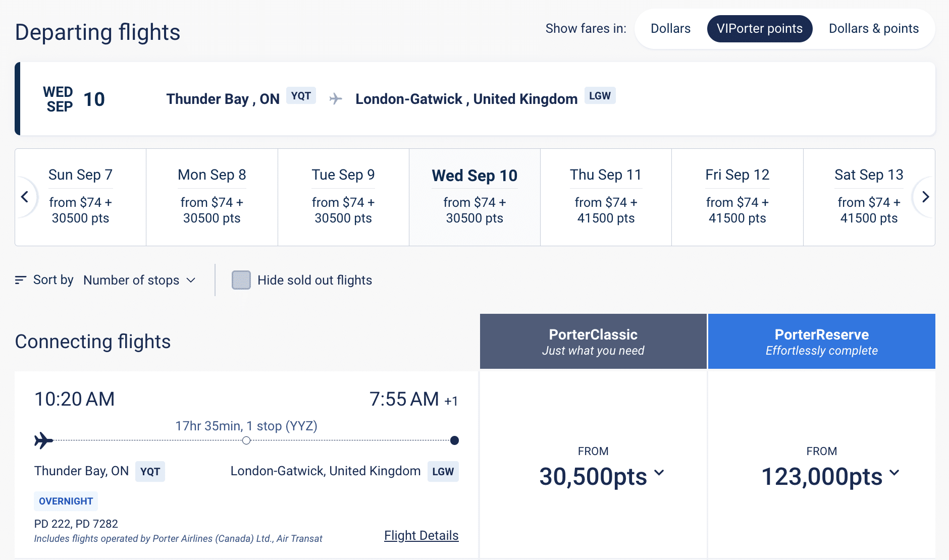Image resolution: width=949 pixels, height=560 pixels.
Task: Click the arrival dot on flight timeline
Action: click(x=454, y=440)
